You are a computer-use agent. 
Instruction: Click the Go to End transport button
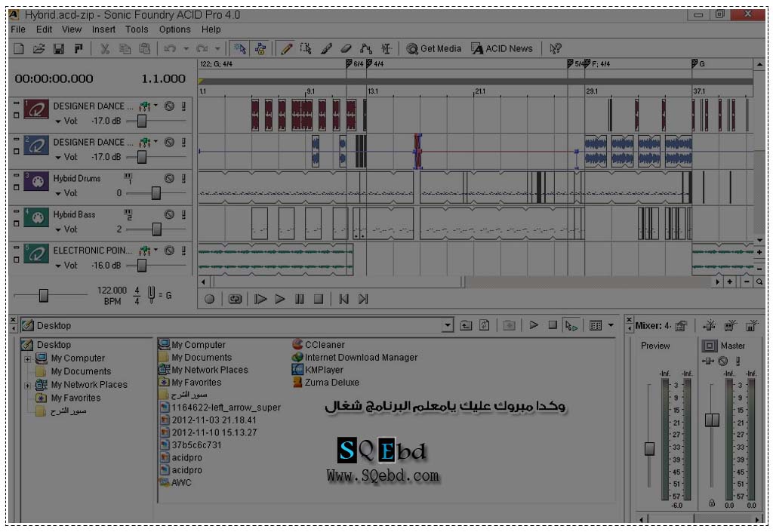pyautogui.click(x=363, y=299)
